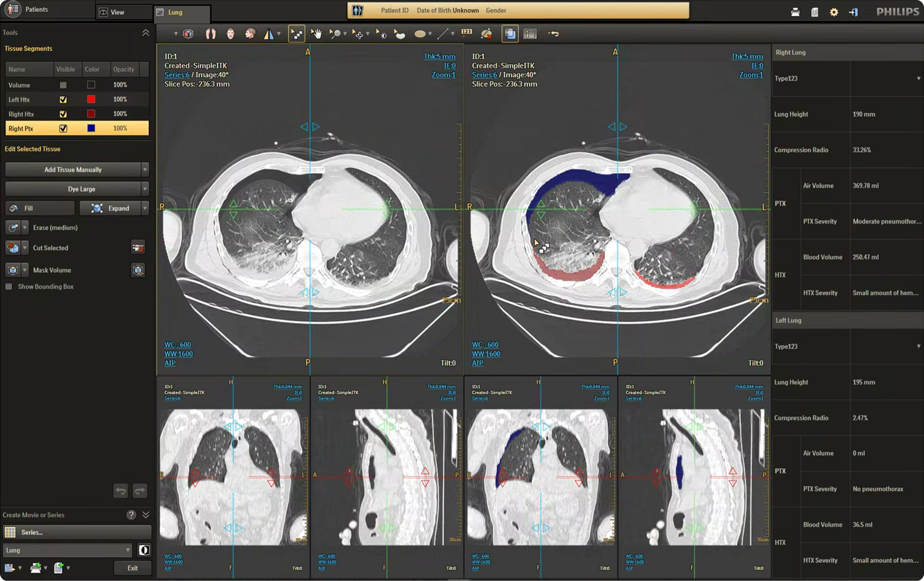
Task: Enable Show Bounding Box checkbox
Action: (9, 287)
